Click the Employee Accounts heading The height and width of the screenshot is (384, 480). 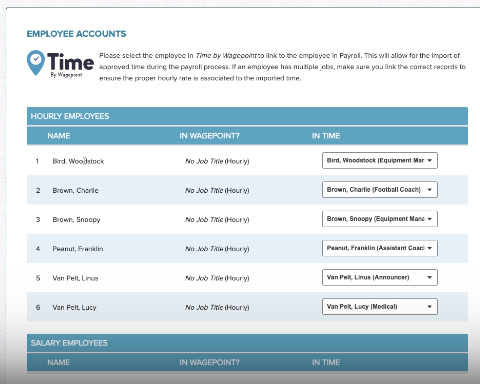coord(76,34)
